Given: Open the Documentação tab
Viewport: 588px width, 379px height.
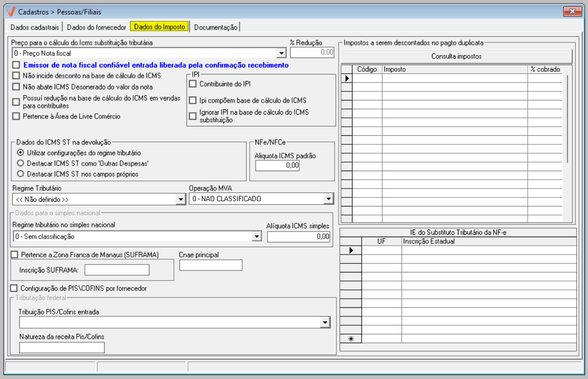Looking at the screenshot, I should click(216, 27).
